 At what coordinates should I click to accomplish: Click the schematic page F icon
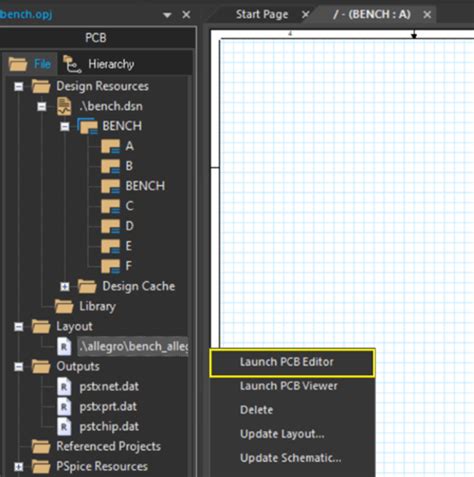pyautogui.click(x=110, y=266)
